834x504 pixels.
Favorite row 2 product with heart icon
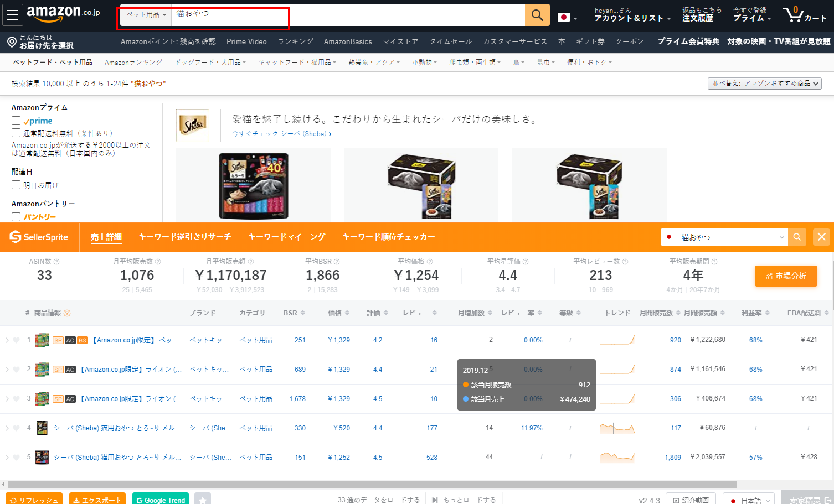click(16, 370)
